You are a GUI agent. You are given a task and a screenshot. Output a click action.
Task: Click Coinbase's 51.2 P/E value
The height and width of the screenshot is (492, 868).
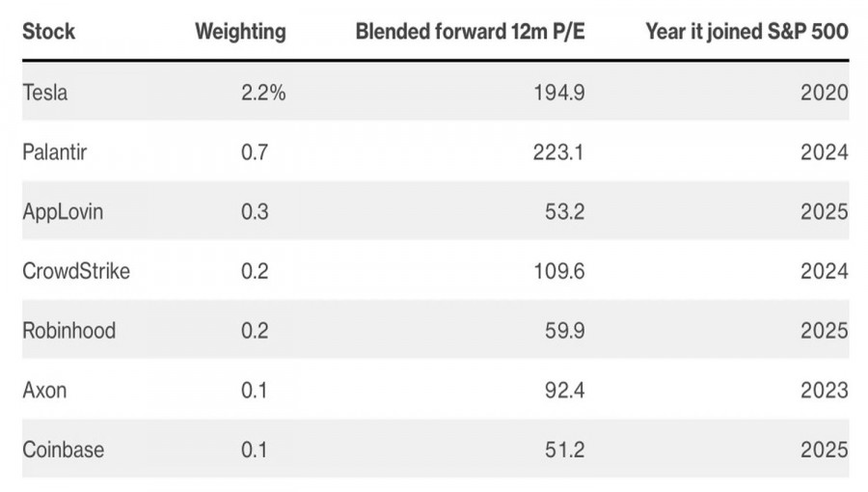pos(563,450)
